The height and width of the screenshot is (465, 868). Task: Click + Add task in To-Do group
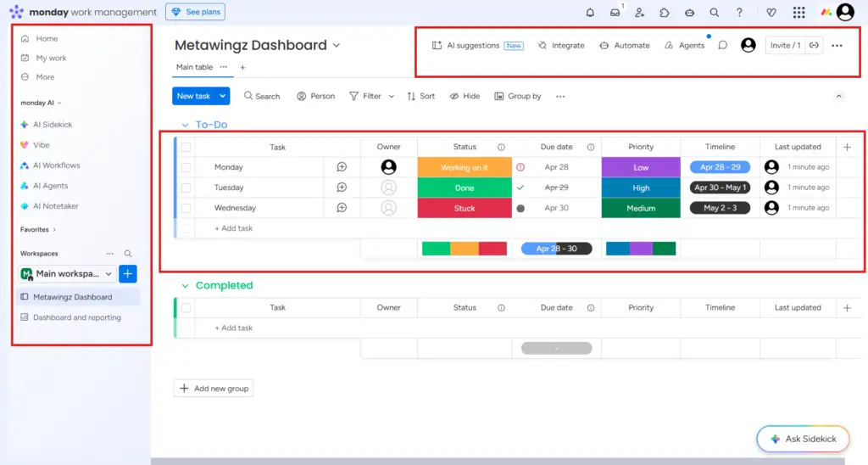click(234, 228)
